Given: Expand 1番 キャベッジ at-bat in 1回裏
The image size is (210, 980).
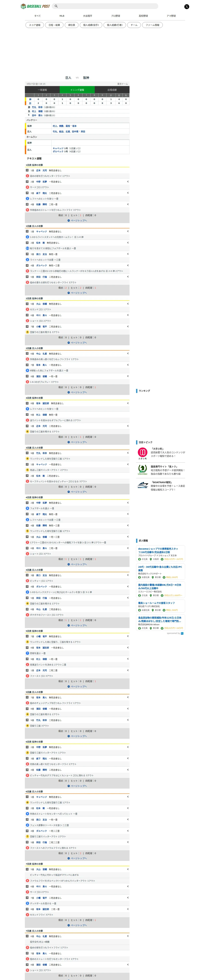Looking at the screenshot, I should pos(128,231).
